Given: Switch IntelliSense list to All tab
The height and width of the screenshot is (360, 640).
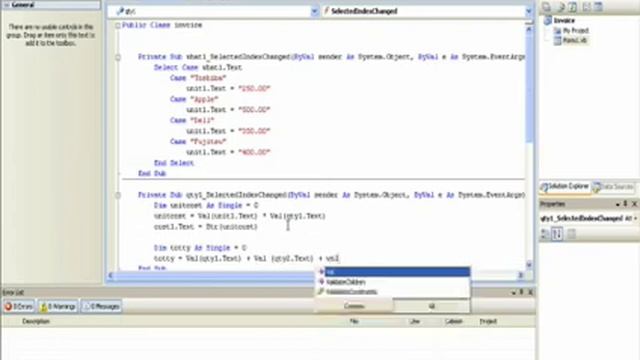Looking at the screenshot, I should click(431, 306).
